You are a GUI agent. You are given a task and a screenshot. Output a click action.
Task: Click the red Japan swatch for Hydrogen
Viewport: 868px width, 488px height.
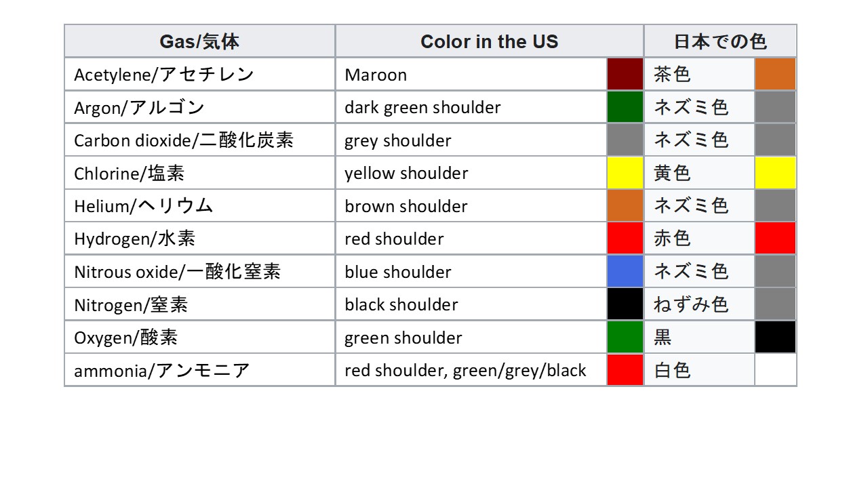(x=775, y=239)
